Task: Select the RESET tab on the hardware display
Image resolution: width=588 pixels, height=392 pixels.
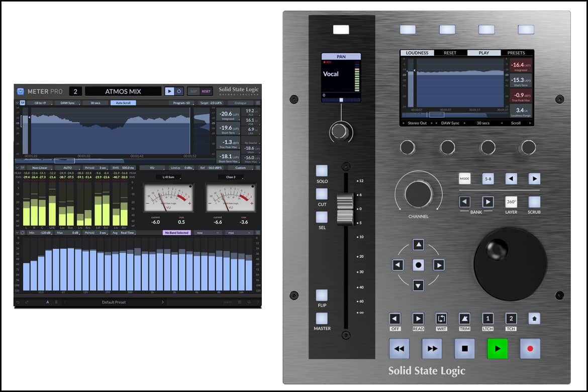Action: 450,53
